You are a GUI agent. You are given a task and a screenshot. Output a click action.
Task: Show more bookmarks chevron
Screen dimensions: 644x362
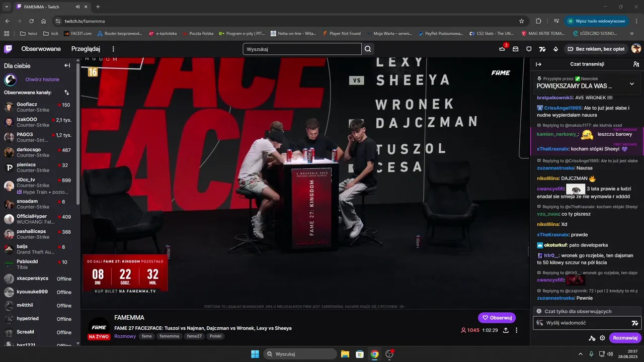(632, 33)
